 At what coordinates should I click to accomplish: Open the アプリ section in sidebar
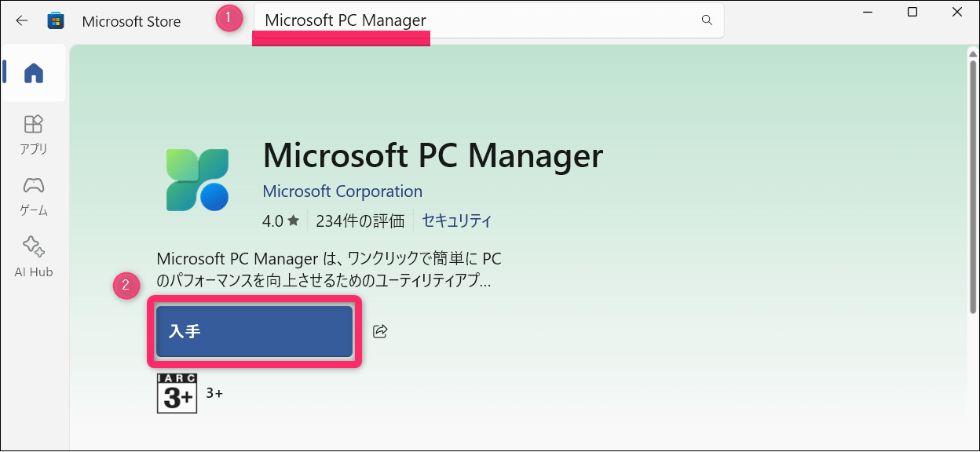click(34, 134)
